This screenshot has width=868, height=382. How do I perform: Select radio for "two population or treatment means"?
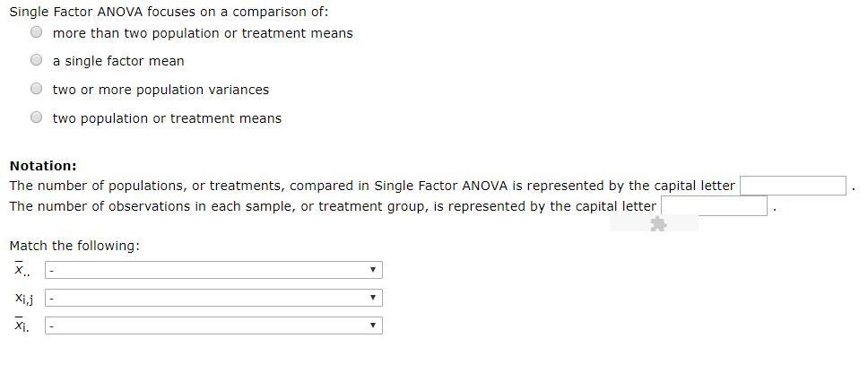tap(36, 117)
